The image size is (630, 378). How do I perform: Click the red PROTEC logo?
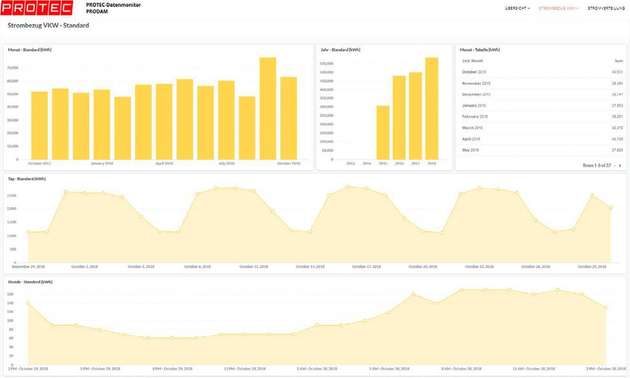(x=37, y=8)
